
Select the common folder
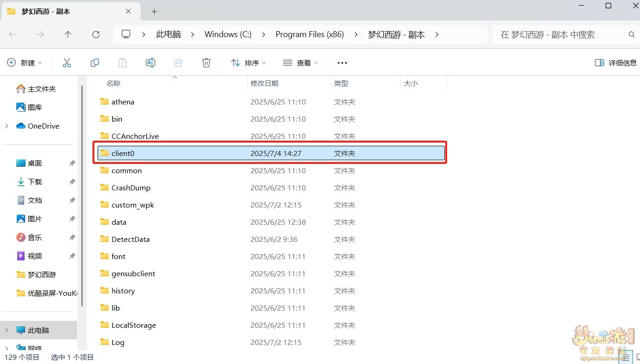pyautogui.click(x=272, y=170)
